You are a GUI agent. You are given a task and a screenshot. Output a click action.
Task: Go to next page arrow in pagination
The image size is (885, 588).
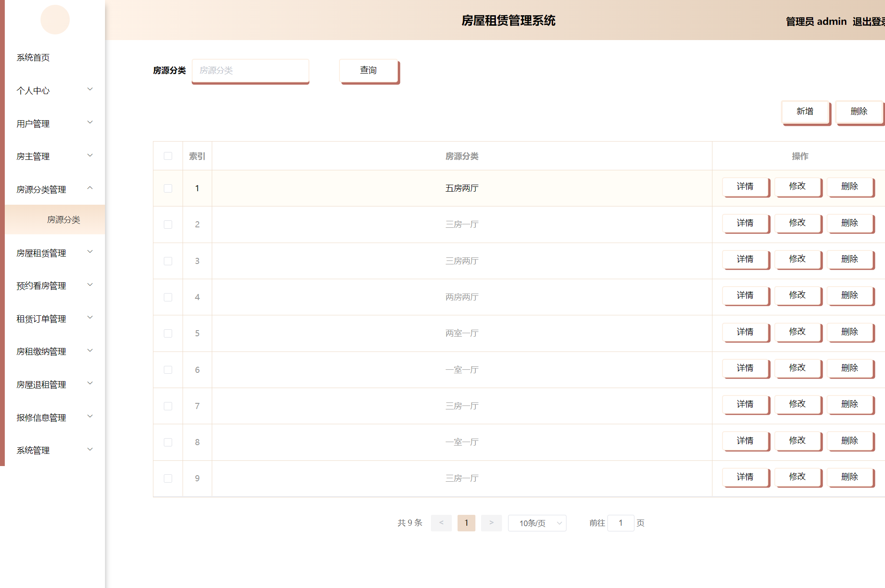coord(491,523)
